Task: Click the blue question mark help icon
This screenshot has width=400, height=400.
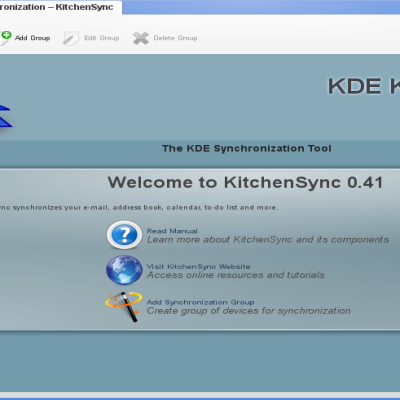Action: (124, 235)
